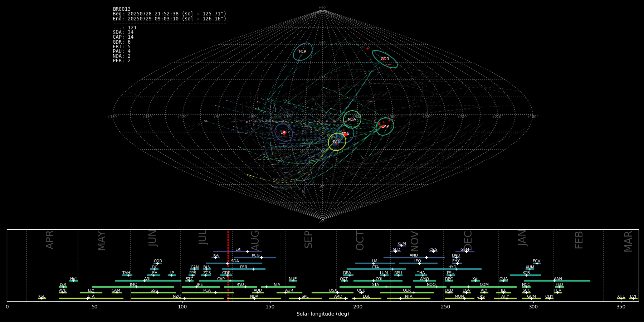Click the URS shower label in timeline
The height and width of the screenshot is (322, 644).
(x=480, y=297)
